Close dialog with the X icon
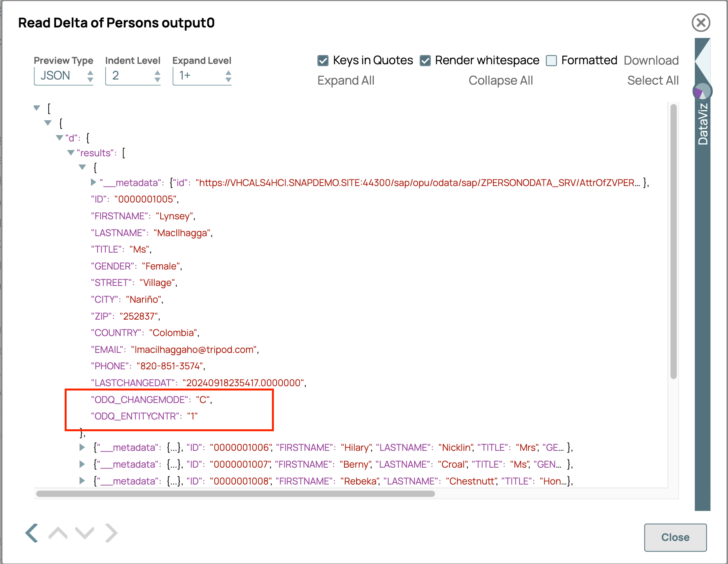 tap(701, 23)
